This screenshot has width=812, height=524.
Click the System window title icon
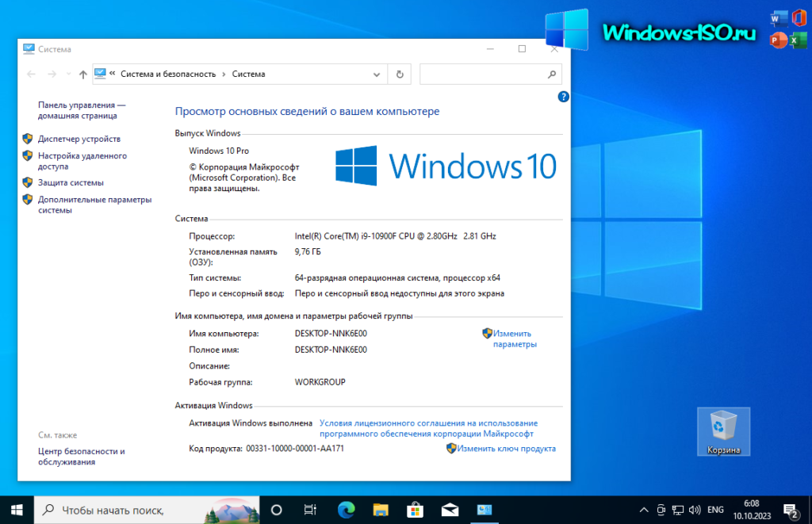29,48
